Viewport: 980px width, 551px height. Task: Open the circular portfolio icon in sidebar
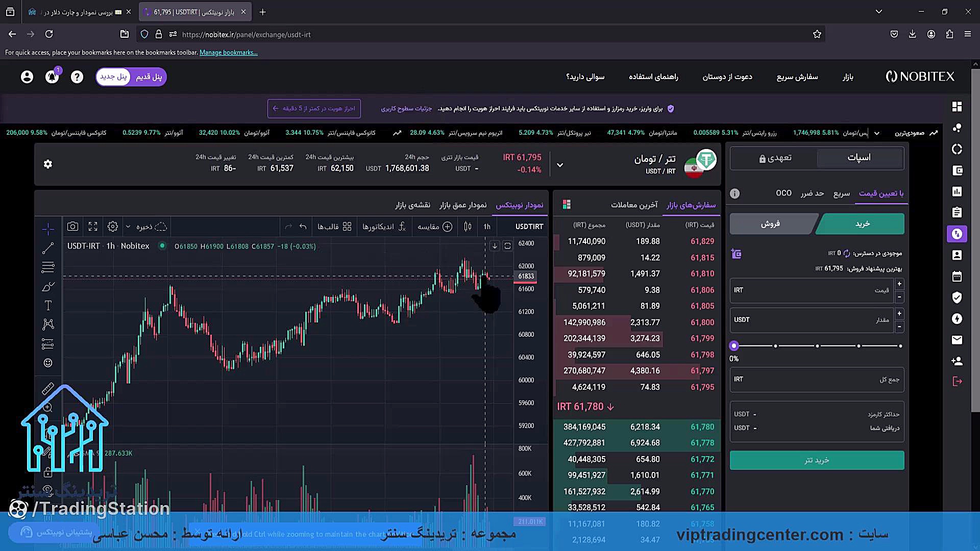point(957,149)
